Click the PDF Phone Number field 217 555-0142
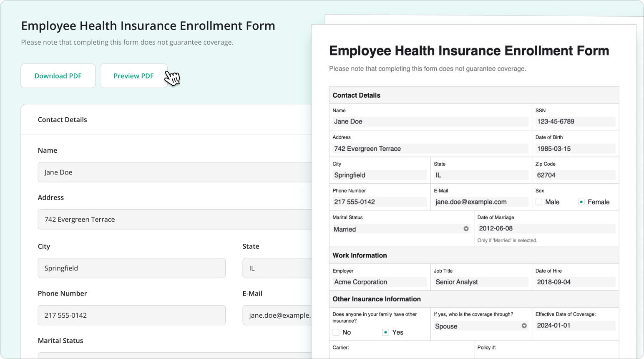The height and width of the screenshot is (359, 644). 380,202
